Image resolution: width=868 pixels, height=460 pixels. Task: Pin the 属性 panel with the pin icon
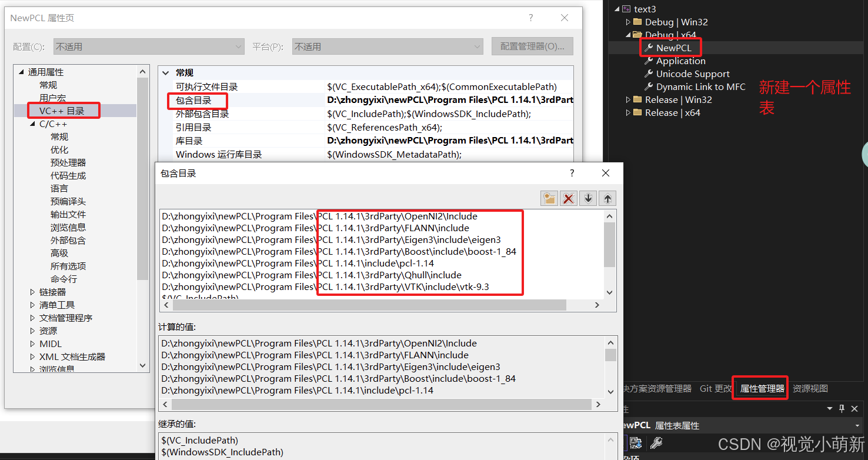841,408
